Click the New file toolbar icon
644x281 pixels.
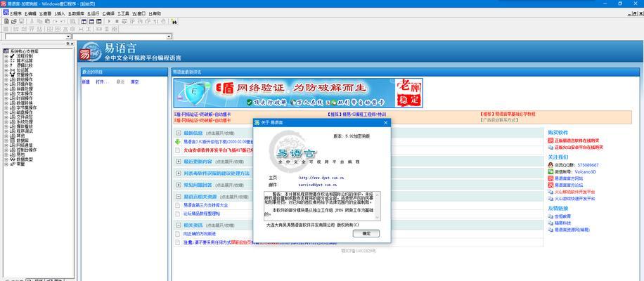(x=6, y=21)
